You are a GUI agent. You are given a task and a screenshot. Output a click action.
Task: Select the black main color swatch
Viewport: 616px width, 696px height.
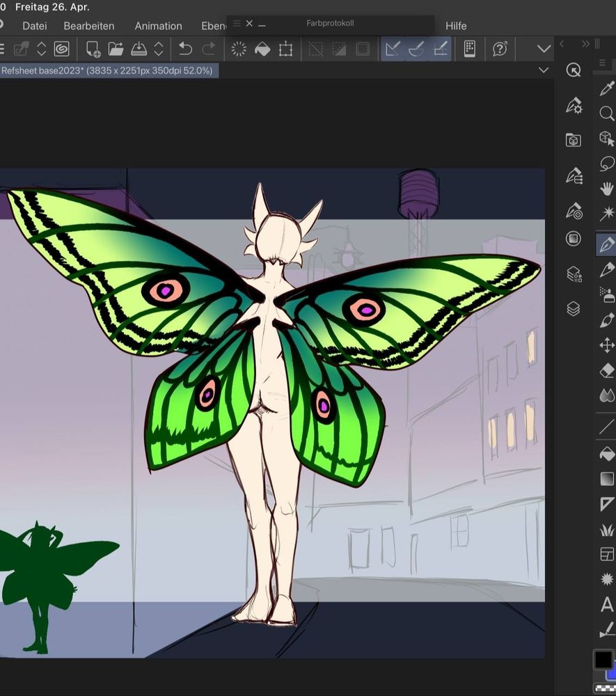click(603, 659)
